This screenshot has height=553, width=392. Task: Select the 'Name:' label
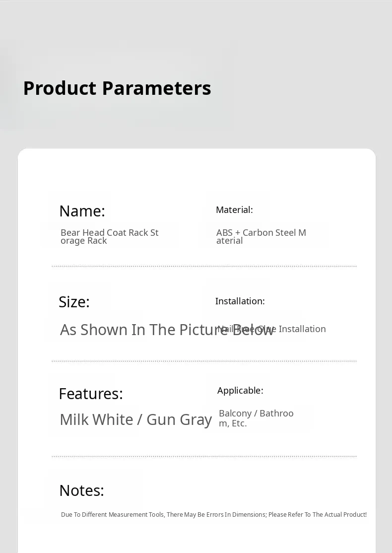[82, 211]
